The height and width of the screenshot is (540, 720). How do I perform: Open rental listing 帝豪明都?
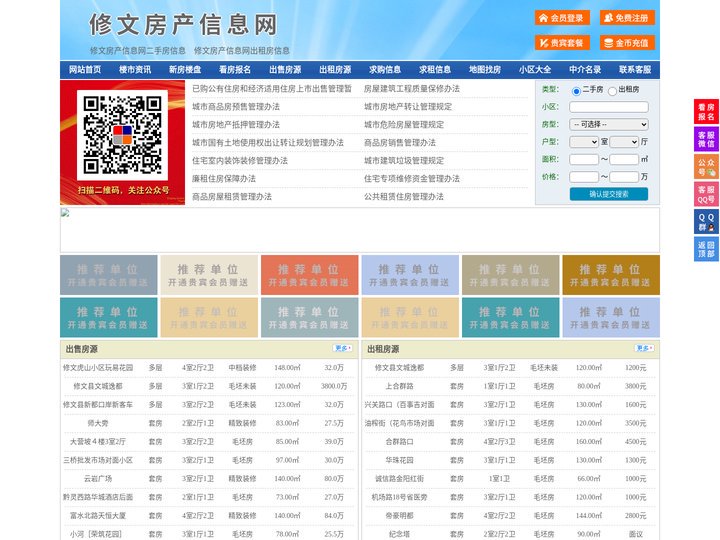point(399,516)
